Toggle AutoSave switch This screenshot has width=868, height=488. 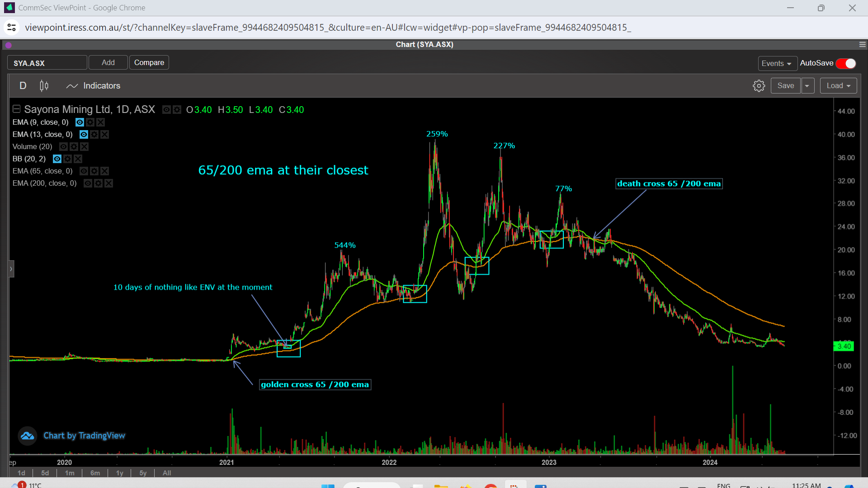click(x=846, y=64)
